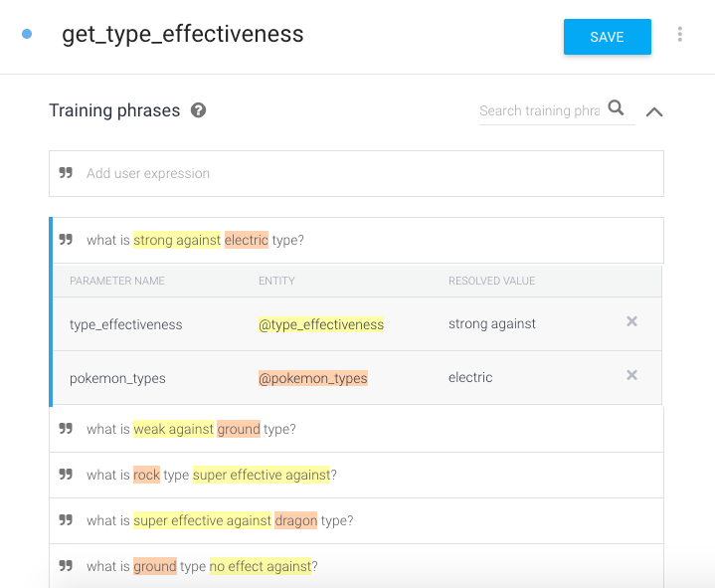
Task: Open the @pokemon_types entity tag
Action: pyautogui.click(x=313, y=378)
